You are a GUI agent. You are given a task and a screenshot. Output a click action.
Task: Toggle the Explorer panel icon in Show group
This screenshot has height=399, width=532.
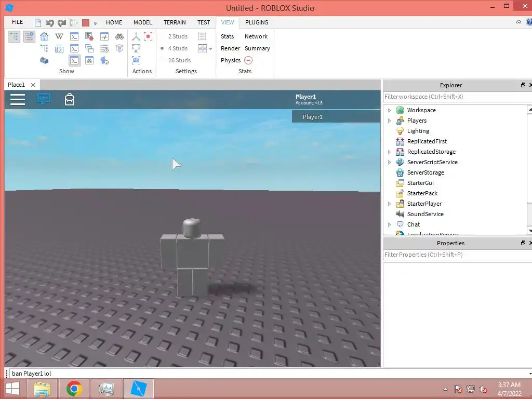tap(14, 36)
